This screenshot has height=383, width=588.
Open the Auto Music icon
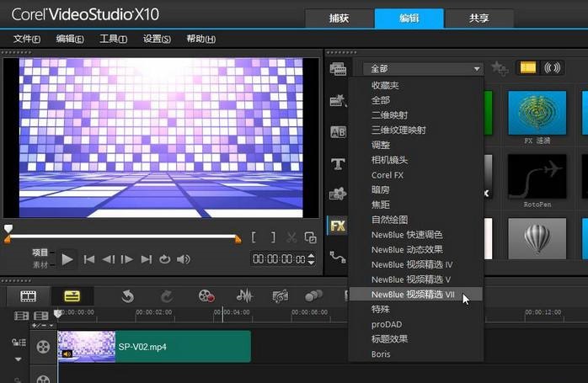click(x=281, y=295)
